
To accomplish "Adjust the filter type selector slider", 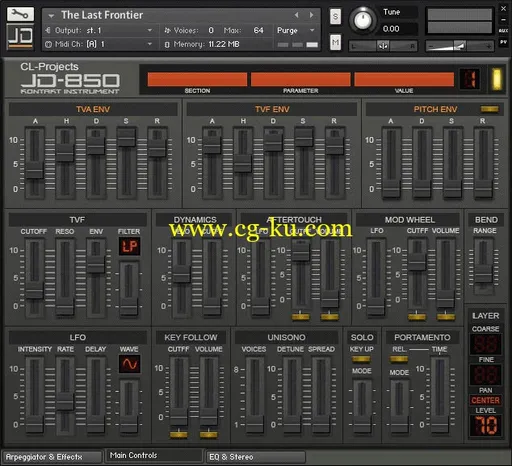I will pyautogui.click(x=129, y=306).
